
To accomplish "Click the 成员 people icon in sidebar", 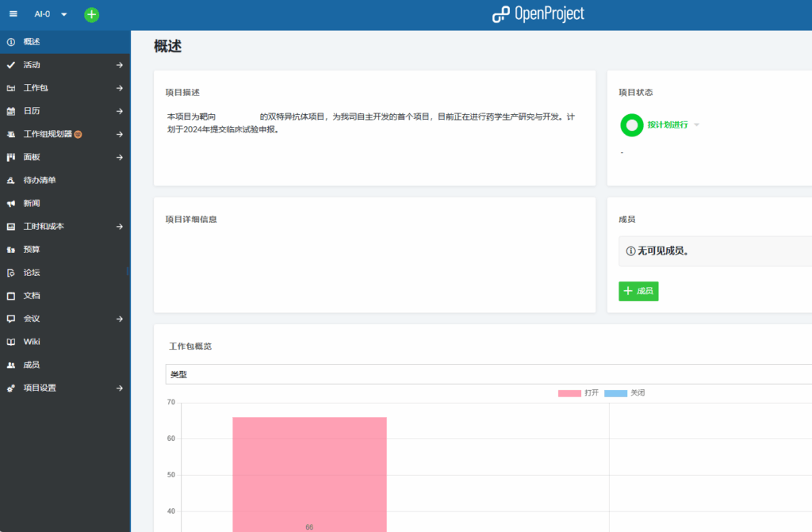I will click(x=11, y=365).
